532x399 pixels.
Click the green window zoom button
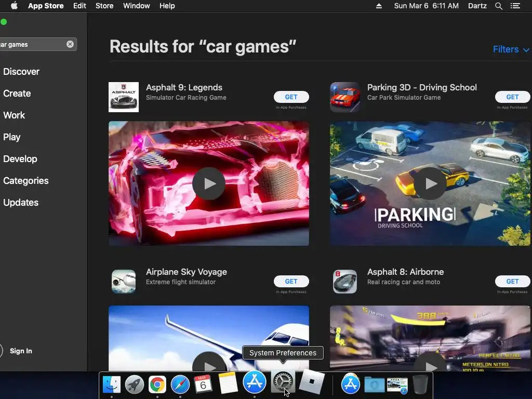pos(4,22)
